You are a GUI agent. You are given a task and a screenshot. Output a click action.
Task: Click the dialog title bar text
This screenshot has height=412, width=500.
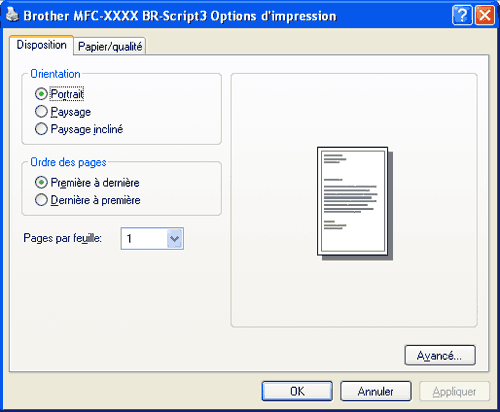click(180, 16)
